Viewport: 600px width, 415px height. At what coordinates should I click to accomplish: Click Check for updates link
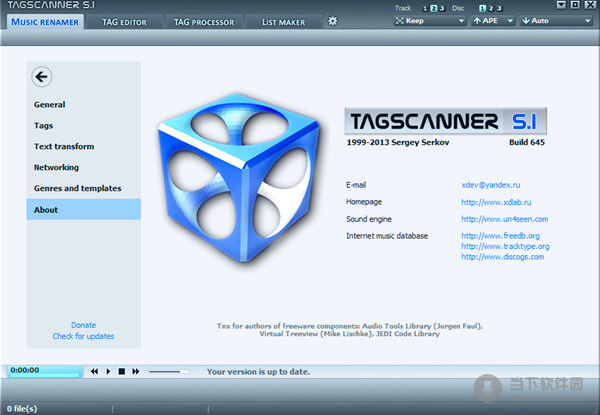pyautogui.click(x=83, y=336)
